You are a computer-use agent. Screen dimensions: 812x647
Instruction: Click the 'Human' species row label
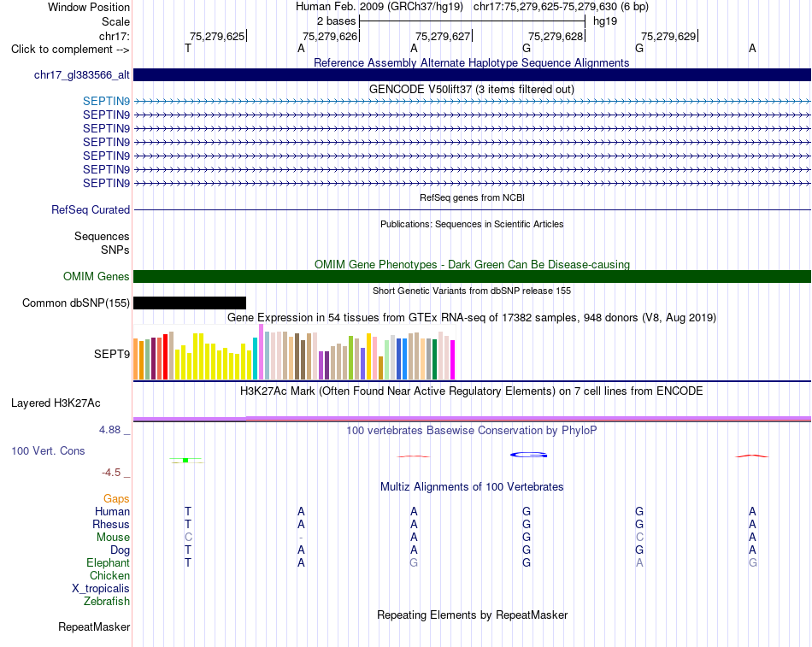pyautogui.click(x=112, y=512)
